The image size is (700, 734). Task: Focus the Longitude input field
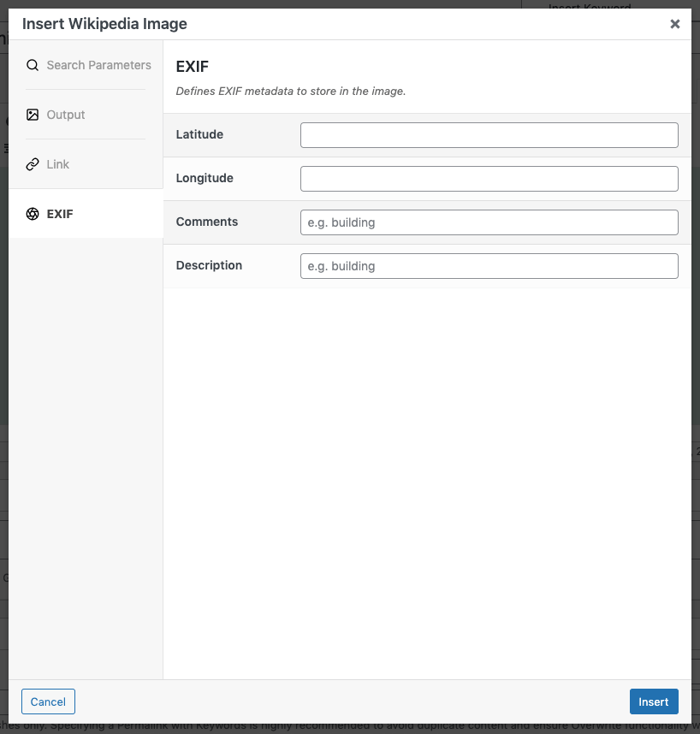[x=489, y=178]
